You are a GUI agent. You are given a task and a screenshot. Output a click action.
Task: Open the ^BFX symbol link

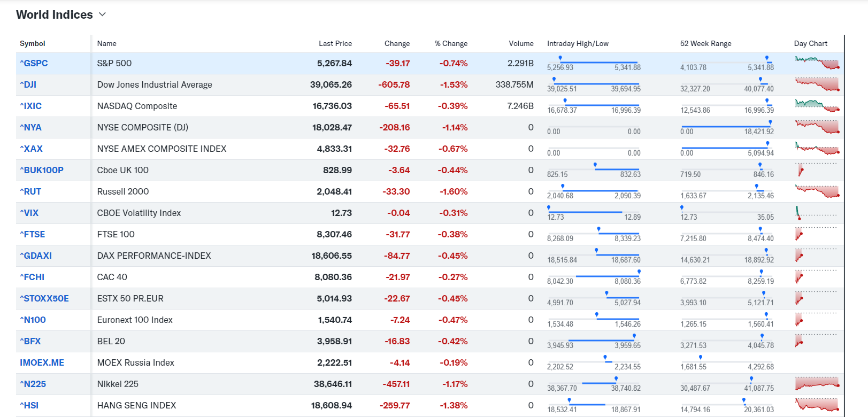(x=30, y=341)
